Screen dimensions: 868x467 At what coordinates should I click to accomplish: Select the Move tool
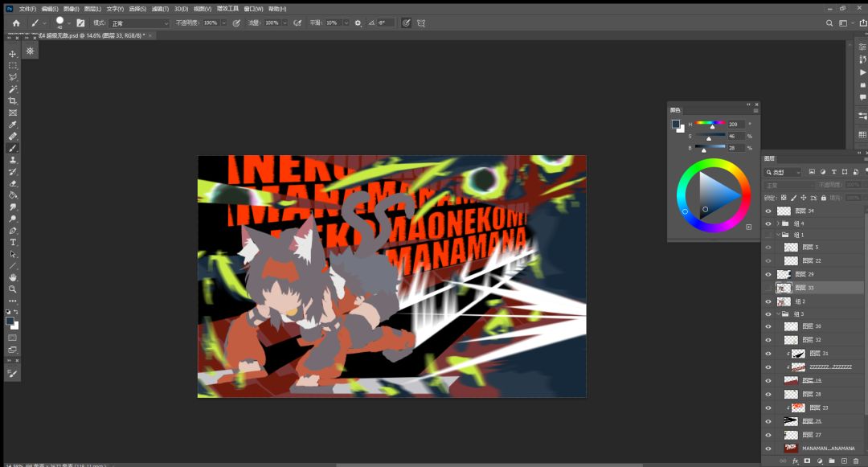click(13, 54)
